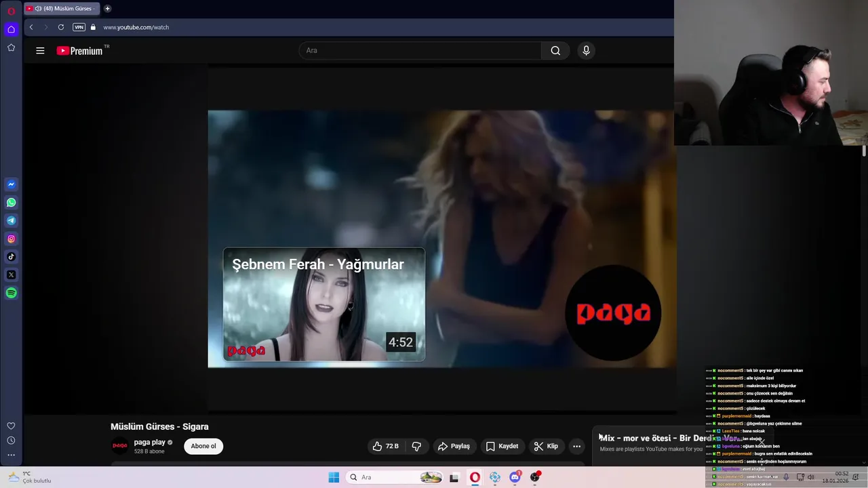
Task: Open Spotify in the Opera sidebar
Action: coord(11,293)
